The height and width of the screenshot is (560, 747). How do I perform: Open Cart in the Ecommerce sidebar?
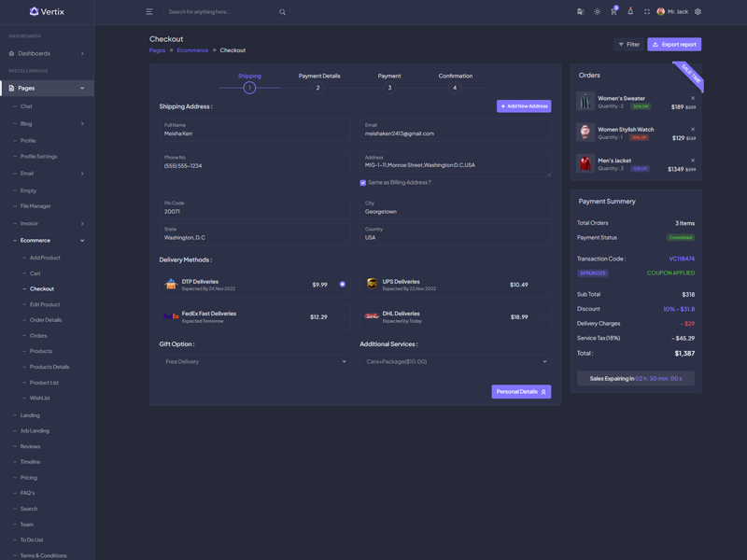[x=35, y=273]
